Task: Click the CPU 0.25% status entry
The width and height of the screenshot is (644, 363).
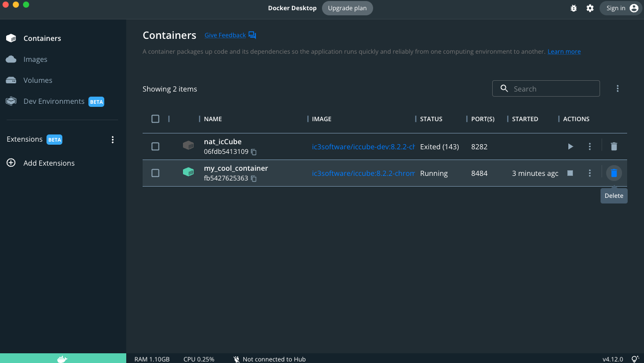Action: (199, 359)
